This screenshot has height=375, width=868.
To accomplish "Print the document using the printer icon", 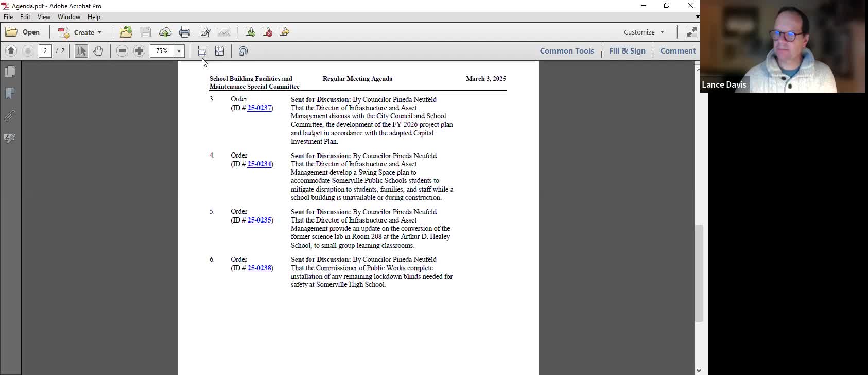I will pos(185,32).
